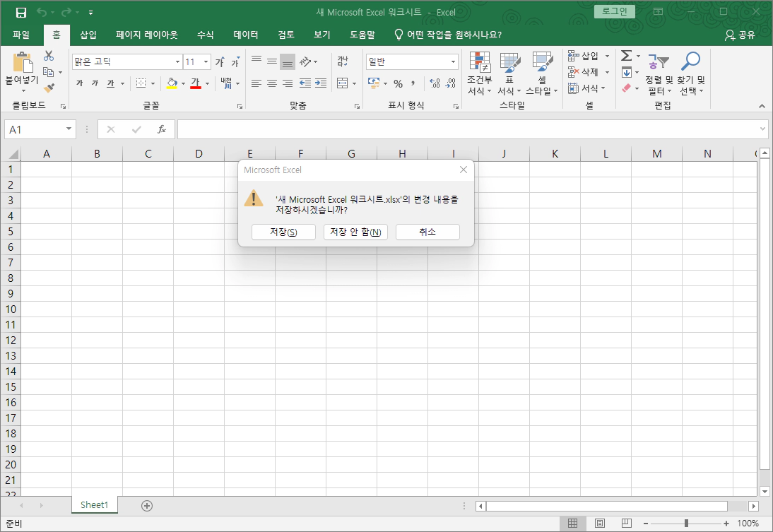Click the zoom slider handle

[686, 523]
